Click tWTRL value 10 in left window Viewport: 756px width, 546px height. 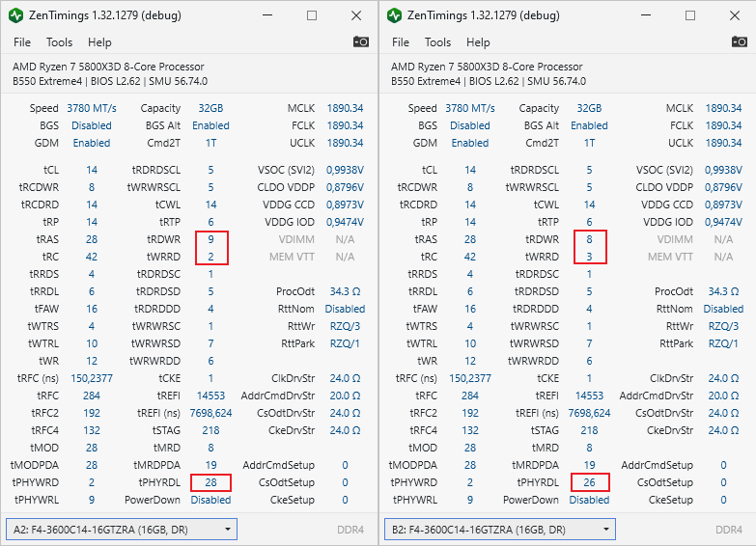(x=92, y=343)
